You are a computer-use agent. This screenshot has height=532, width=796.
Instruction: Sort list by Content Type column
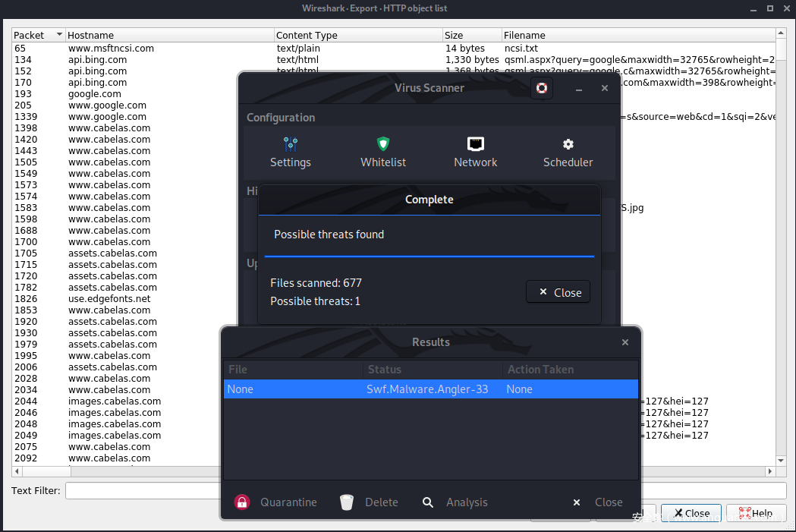tap(357, 36)
